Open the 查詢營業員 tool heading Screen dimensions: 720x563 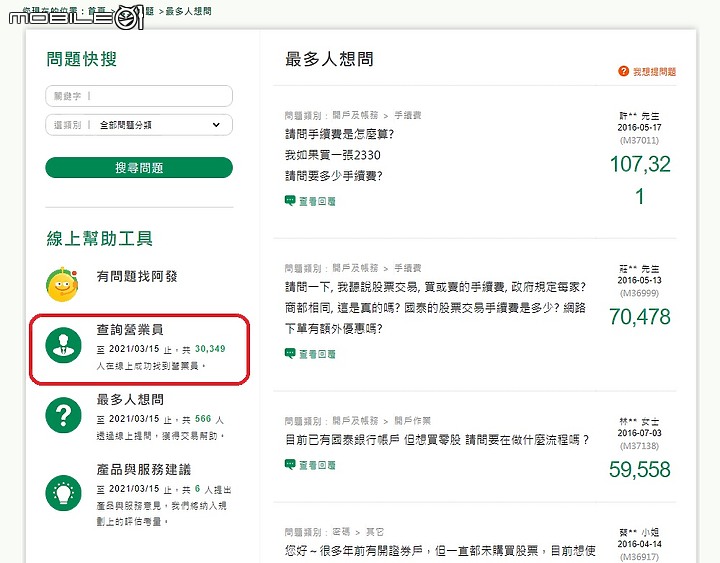pyautogui.click(x=130, y=329)
